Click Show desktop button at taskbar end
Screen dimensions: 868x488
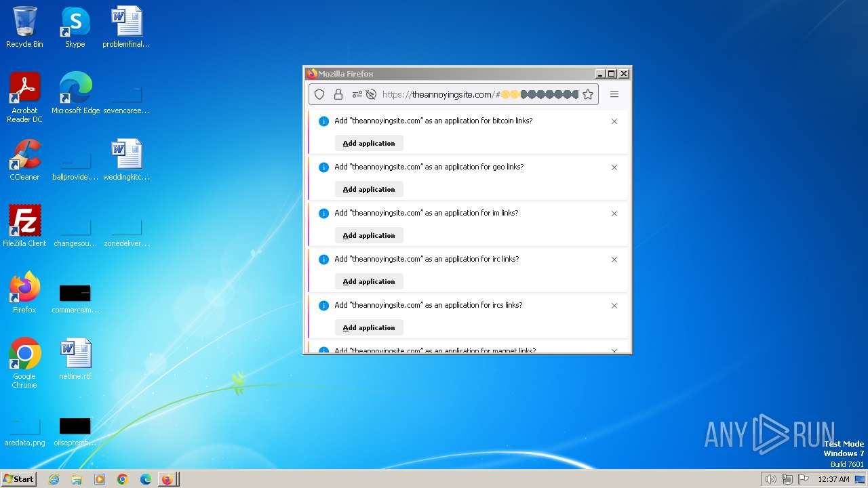(861, 479)
